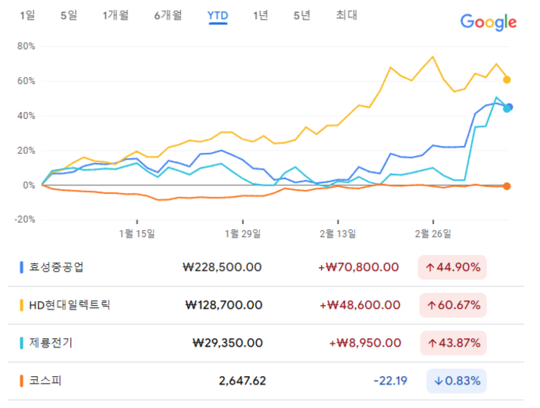Select the 5일 time range tab

[x=69, y=15]
